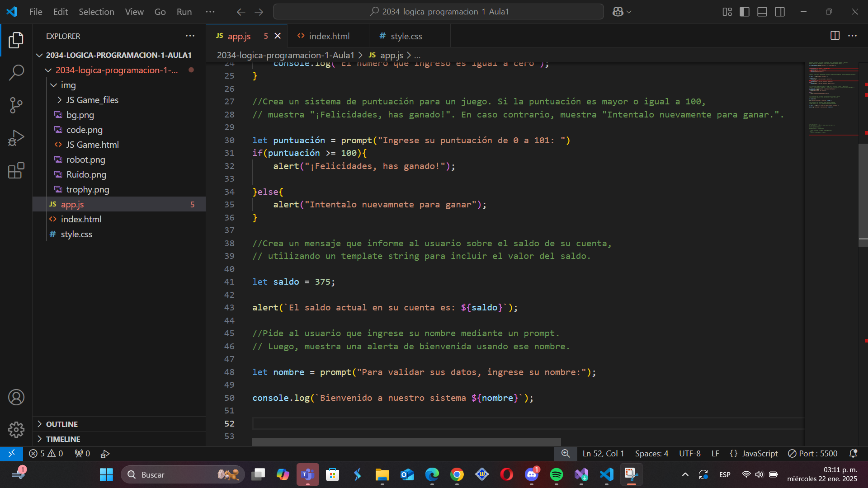
Task: Click the ports forwarded status item
Action: [x=82, y=453]
